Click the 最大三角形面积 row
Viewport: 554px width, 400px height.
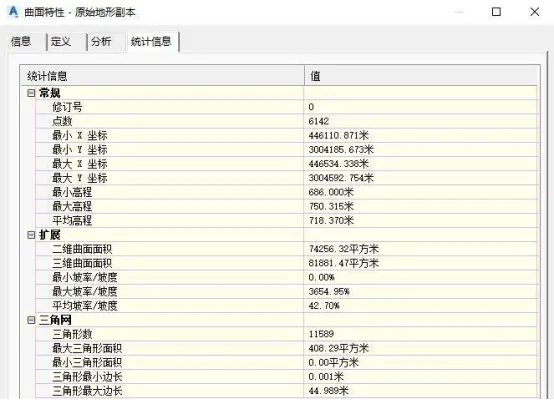click(x=286, y=348)
